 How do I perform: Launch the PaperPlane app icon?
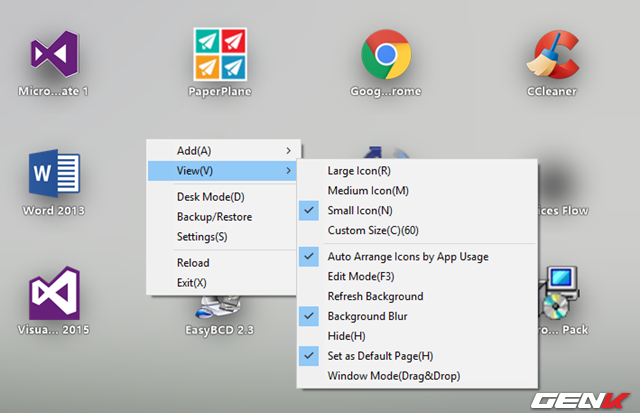tap(219, 54)
